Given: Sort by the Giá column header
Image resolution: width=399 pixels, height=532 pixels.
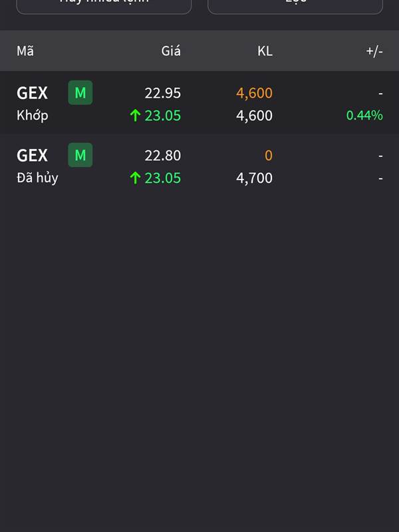Looking at the screenshot, I should (171, 51).
